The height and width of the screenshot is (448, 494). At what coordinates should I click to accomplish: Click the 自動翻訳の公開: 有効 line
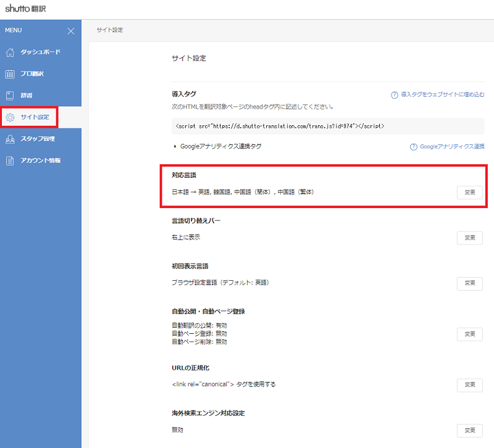click(199, 326)
